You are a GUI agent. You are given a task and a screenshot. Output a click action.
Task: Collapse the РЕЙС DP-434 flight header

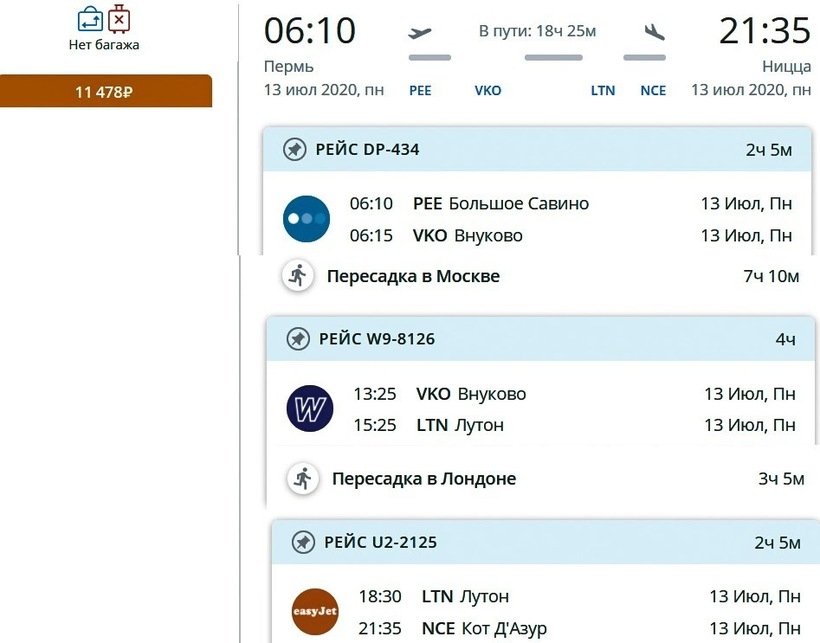pos(538,150)
